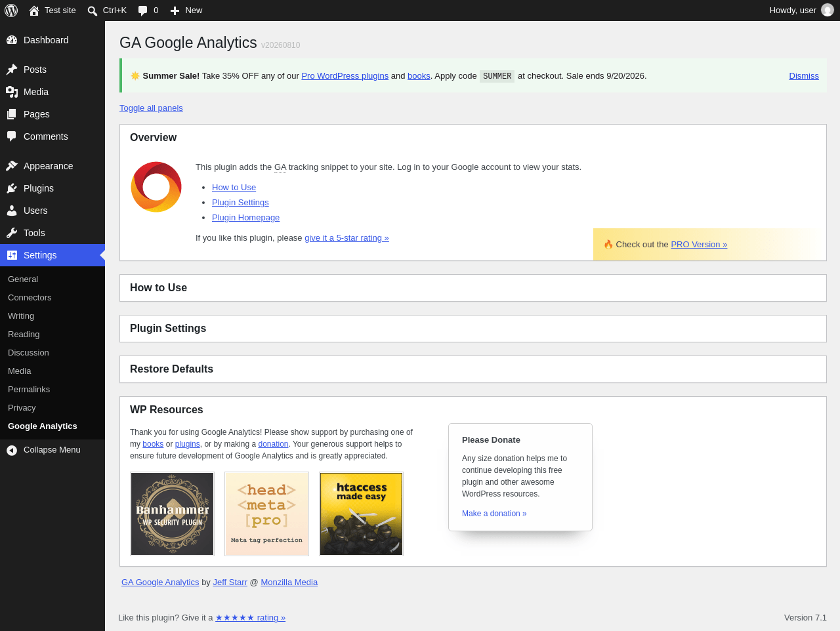The height and width of the screenshot is (631, 840).
Task: Follow the Plugin Settings overview link
Action: [240, 203]
